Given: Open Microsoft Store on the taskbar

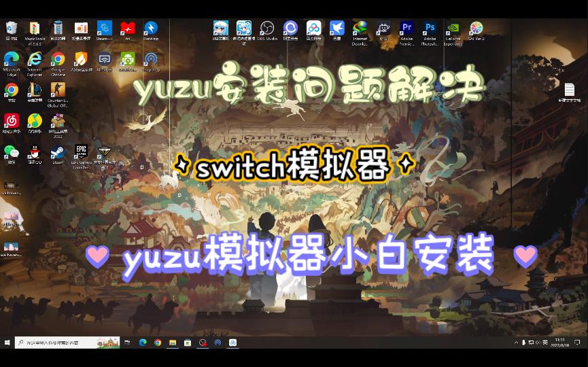Looking at the screenshot, I should (188, 343).
